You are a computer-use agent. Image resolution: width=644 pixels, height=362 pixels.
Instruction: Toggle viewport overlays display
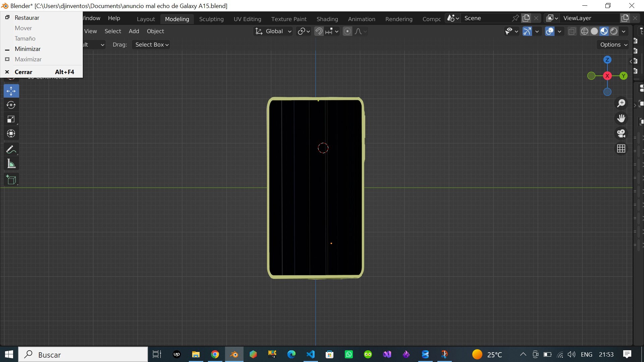pos(550,31)
